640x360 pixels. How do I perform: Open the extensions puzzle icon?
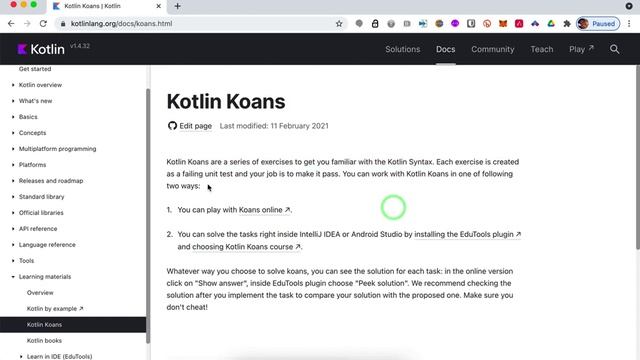click(567, 24)
